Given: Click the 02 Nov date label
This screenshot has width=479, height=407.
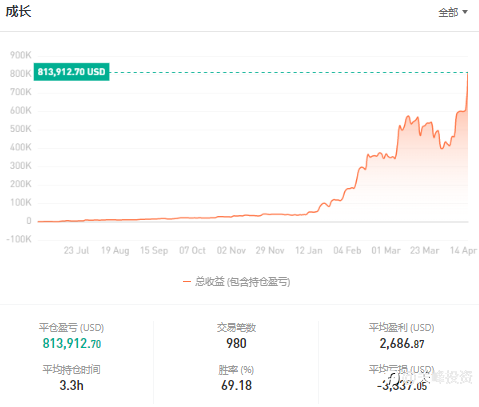Looking at the screenshot, I should pos(231,251).
